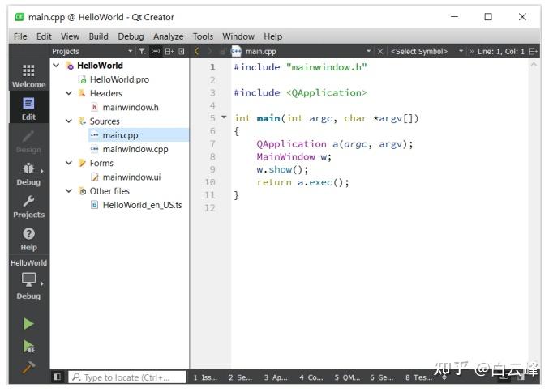
Task: Go forward in editor navigation history
Action: [210, 51]
